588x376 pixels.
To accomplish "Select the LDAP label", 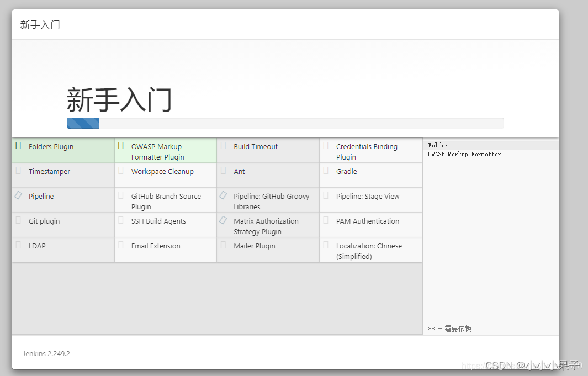I will 37,246.
